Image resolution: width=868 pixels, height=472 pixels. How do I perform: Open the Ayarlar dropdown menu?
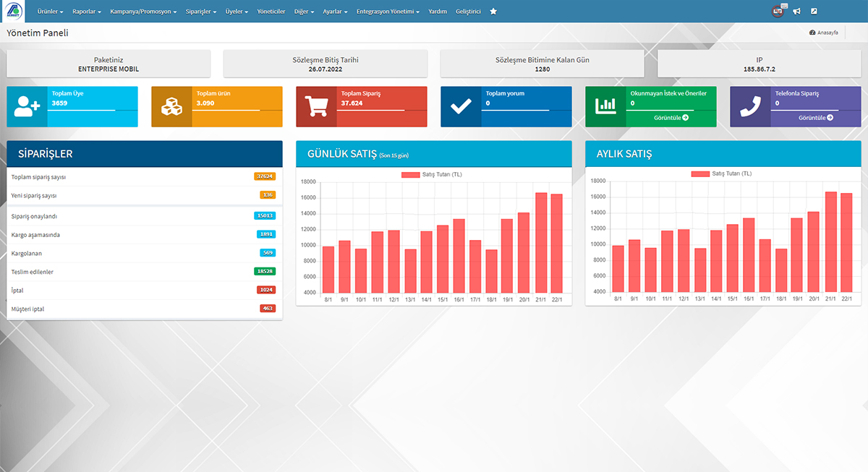pyautogui.click(x=335, y=12)
